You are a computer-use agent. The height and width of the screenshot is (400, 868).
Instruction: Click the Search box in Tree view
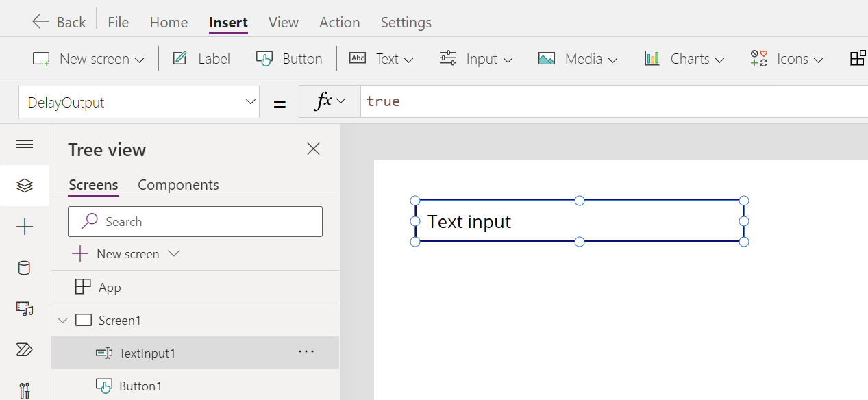[195, 222]
